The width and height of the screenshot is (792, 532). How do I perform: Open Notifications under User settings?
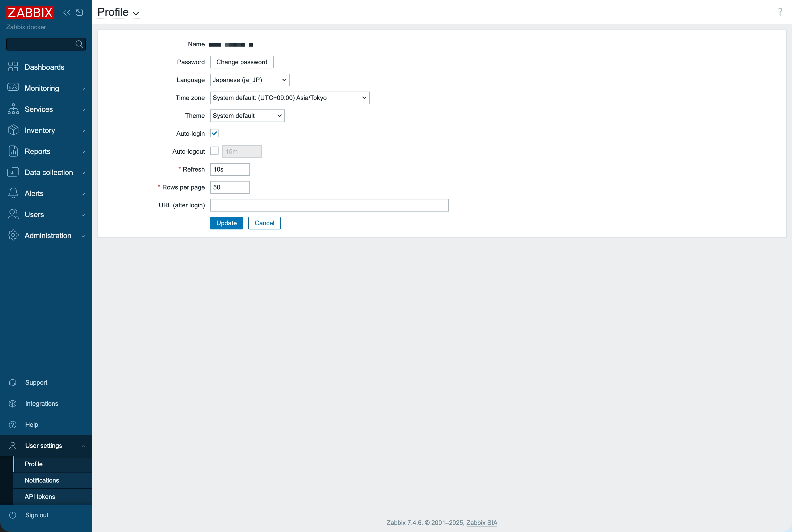(x=42, y=480)
